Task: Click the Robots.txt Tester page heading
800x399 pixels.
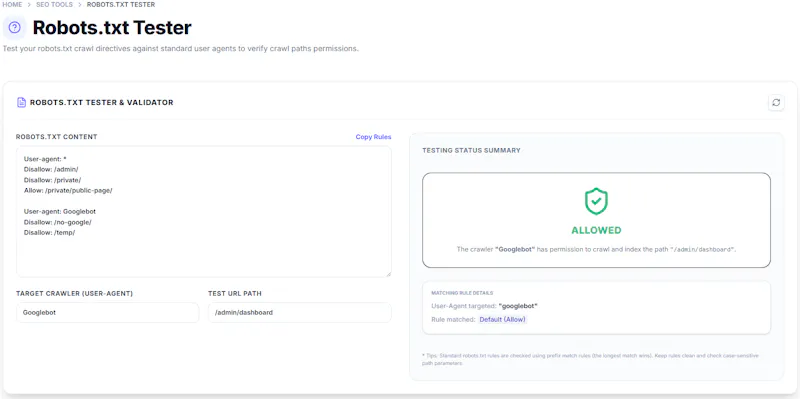Action: point(112,28)
